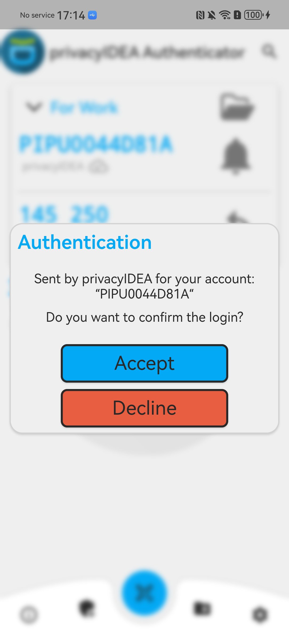This screenshot has height=644, width=289.
Task: Click the For Work folder label
Action: 84,107
